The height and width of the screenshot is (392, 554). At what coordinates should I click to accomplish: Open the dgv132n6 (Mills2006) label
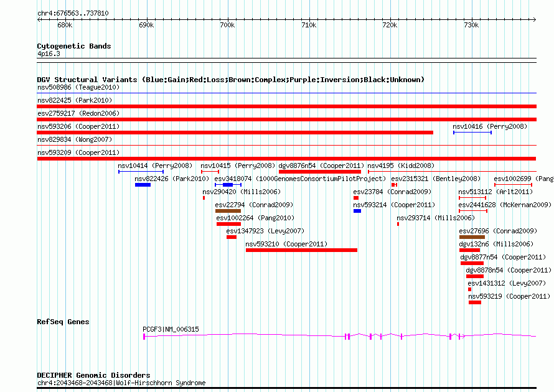click(496, 244)
